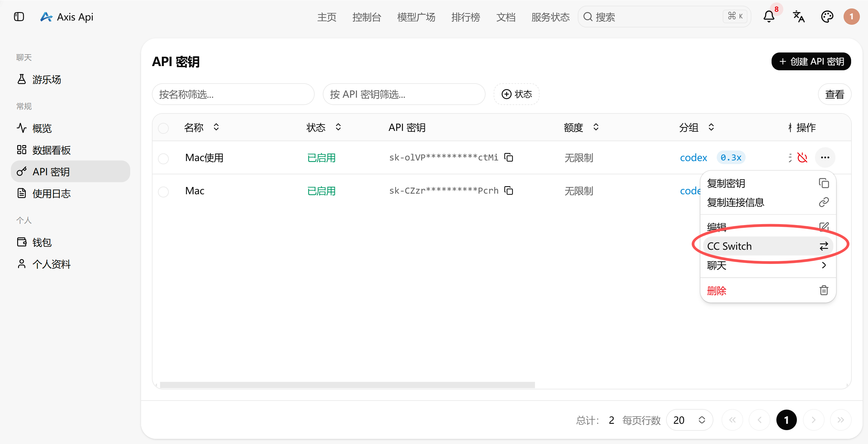868x444 pixels.
Task: Expand the 聊天 submenu in the context menu
Action: click(768, 265)
